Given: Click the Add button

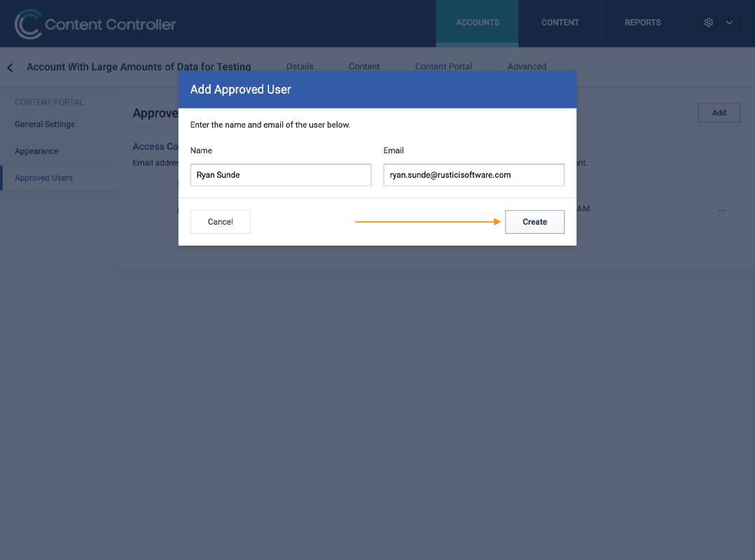Looking at the screenshot, I should coord(719,113).
